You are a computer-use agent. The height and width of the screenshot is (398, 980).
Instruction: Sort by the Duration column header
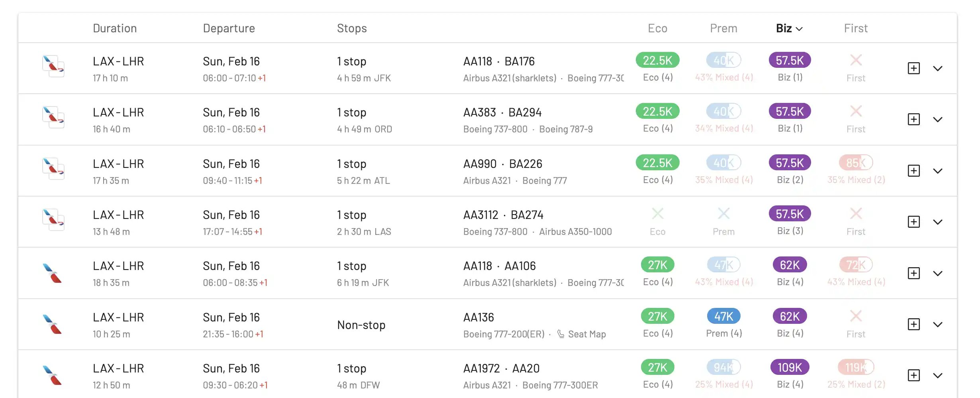click(x=115, y=28)
